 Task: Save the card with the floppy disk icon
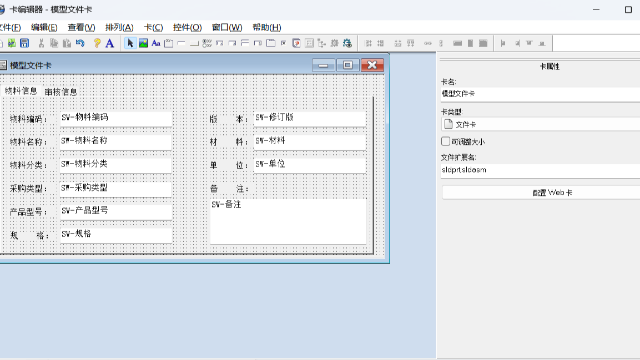click(x=24, y=43)
